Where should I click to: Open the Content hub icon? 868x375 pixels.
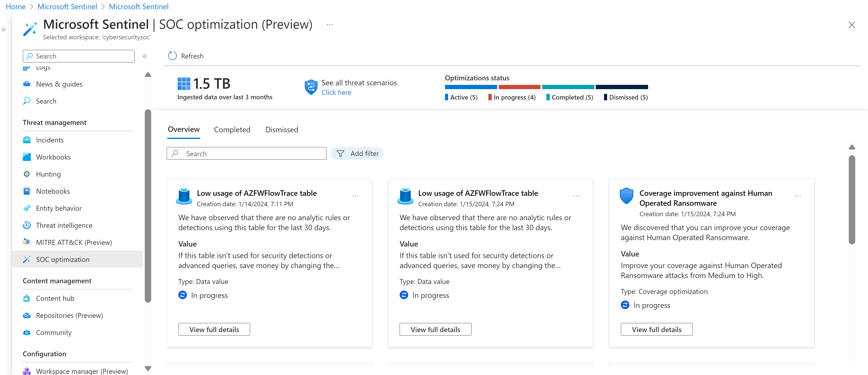pyautogui.click(x=27, y=298)
